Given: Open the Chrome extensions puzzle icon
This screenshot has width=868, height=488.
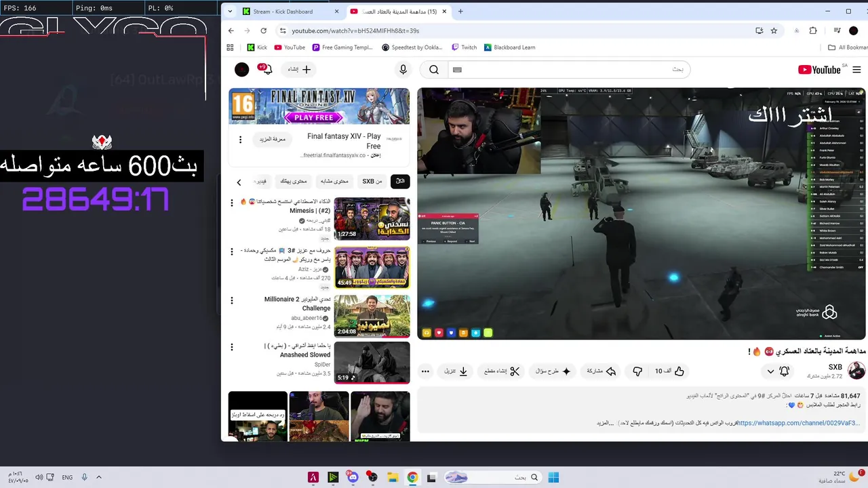Looking at the screenshot, I should (813, 30).
